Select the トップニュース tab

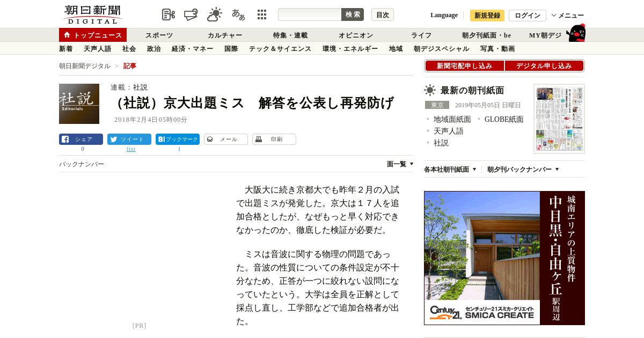tap(93, 35)
